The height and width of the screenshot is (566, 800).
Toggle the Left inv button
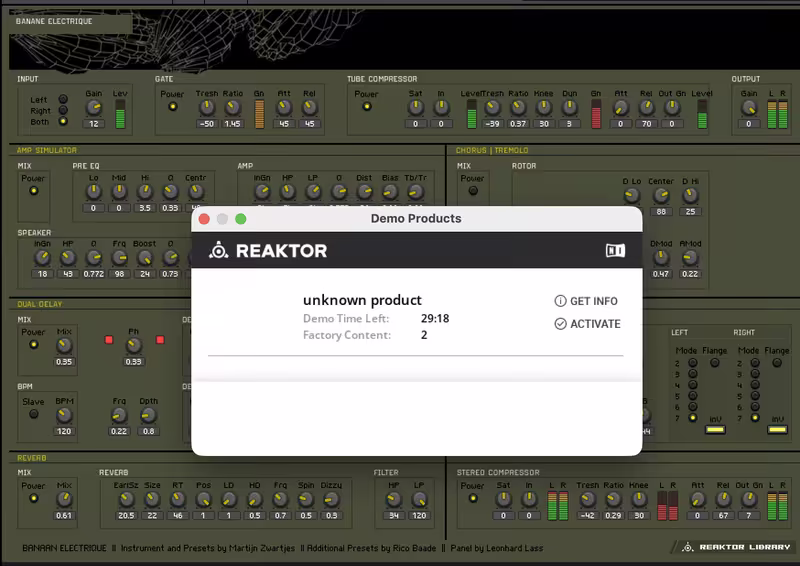715,430
